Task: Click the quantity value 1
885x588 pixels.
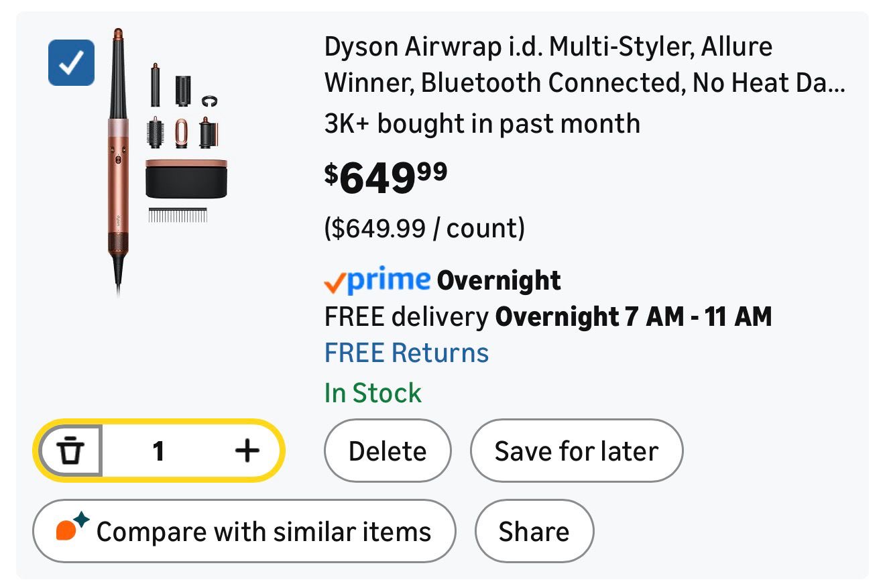Action: pos(158,451)
